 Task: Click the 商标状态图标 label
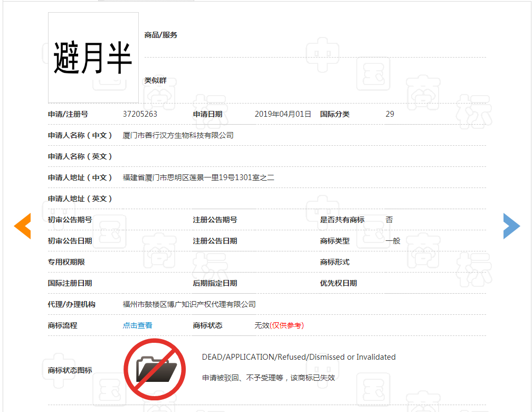(70, 370)
